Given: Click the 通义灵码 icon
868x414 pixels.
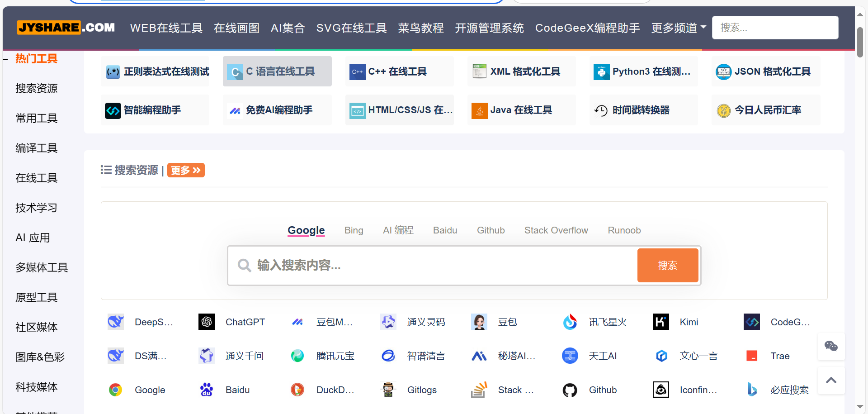Looking at the screenshot, I should coord(388,322).
